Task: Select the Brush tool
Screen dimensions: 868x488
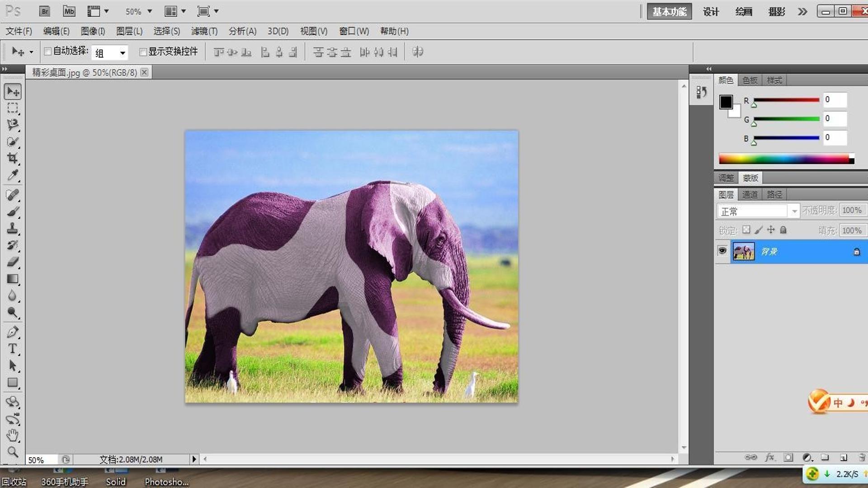Action: tap(13, 211)
